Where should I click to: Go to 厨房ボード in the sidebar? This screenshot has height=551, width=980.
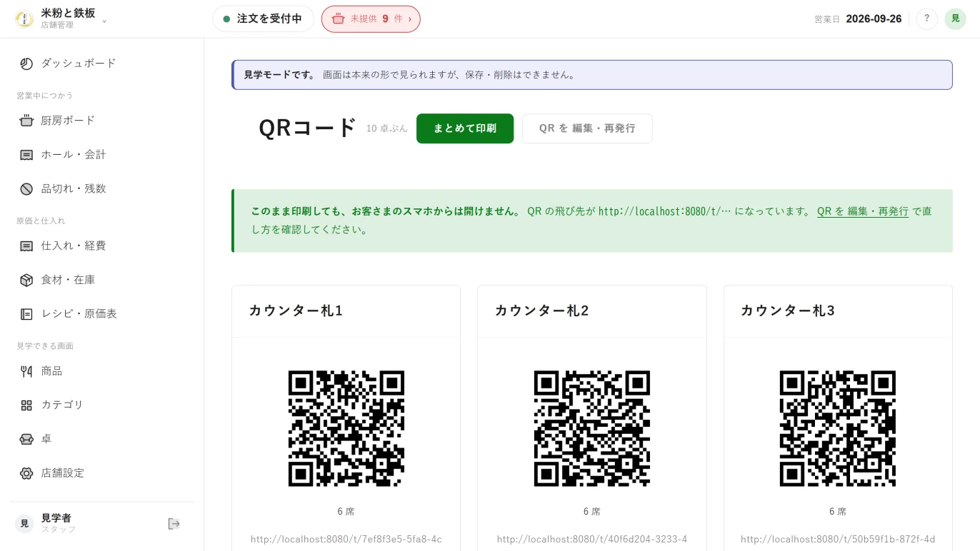[102, 121]
